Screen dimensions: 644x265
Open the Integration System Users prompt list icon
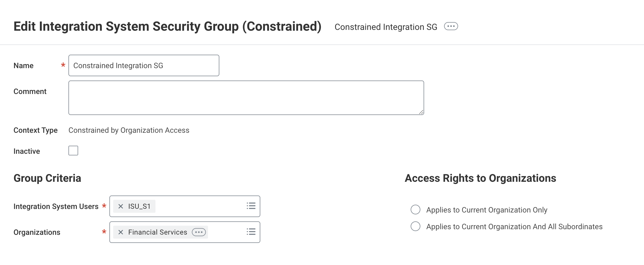pyautogui.click(x=251, y=206)
